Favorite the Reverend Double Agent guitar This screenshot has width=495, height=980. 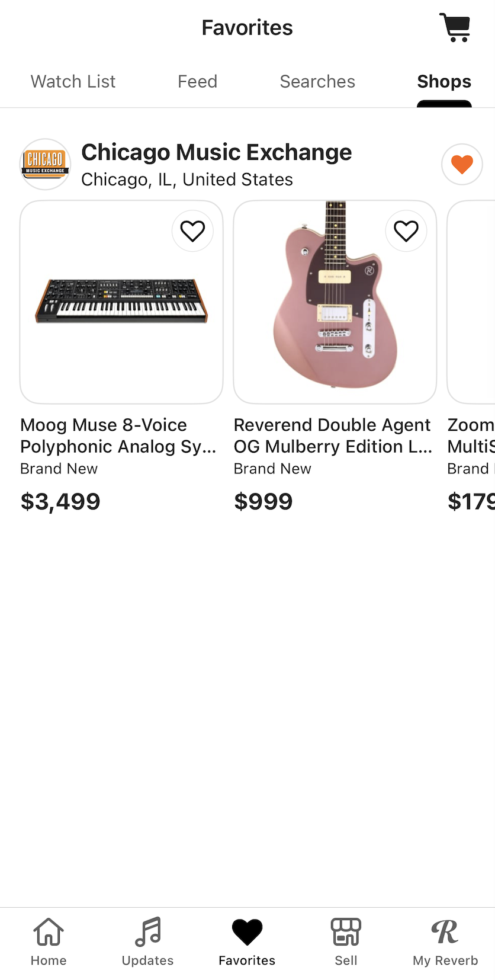coord(406,231)
